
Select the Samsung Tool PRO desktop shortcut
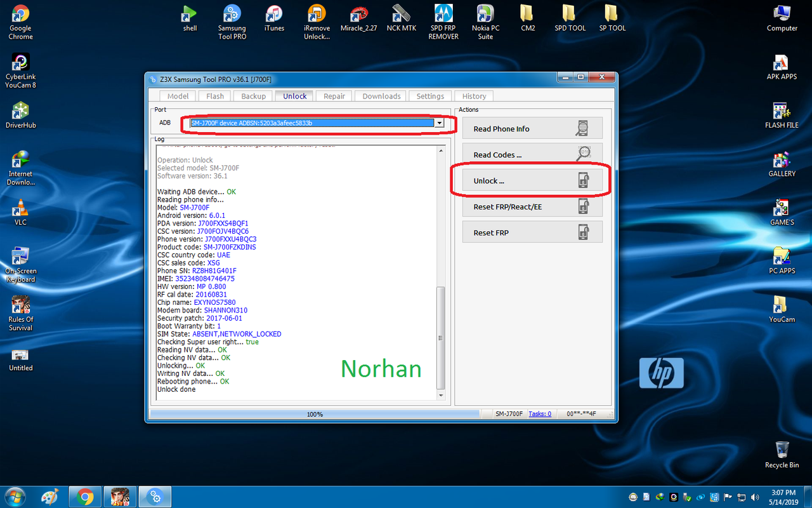pyautogui.click(x=232, y=22)
